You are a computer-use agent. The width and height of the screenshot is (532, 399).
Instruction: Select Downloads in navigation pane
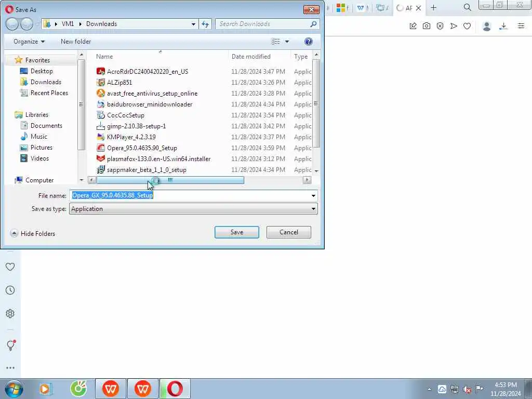[46, 82]
